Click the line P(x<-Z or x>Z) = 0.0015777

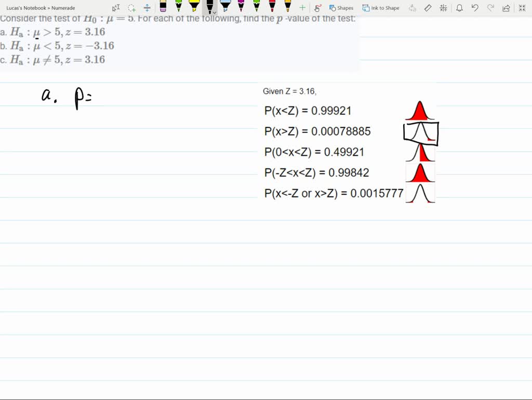(x=334, y=193)
